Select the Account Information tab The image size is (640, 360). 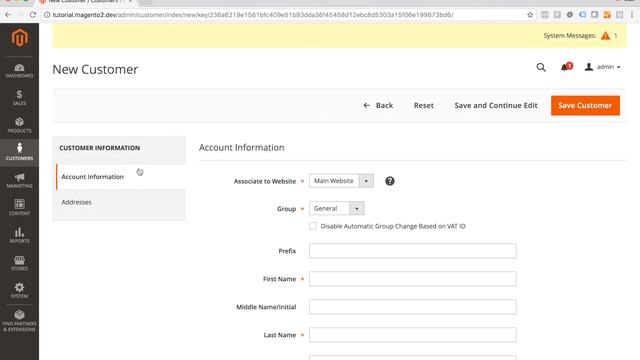121,177
